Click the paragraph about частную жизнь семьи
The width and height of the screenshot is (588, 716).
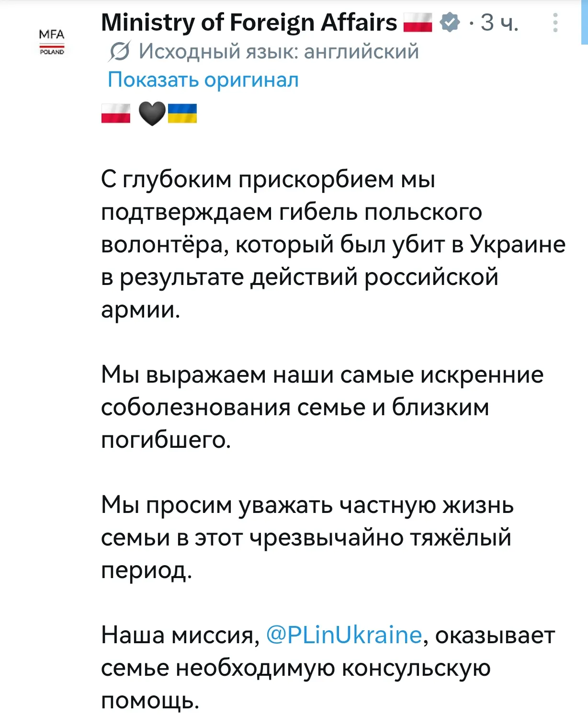click(x=307, y=537)
